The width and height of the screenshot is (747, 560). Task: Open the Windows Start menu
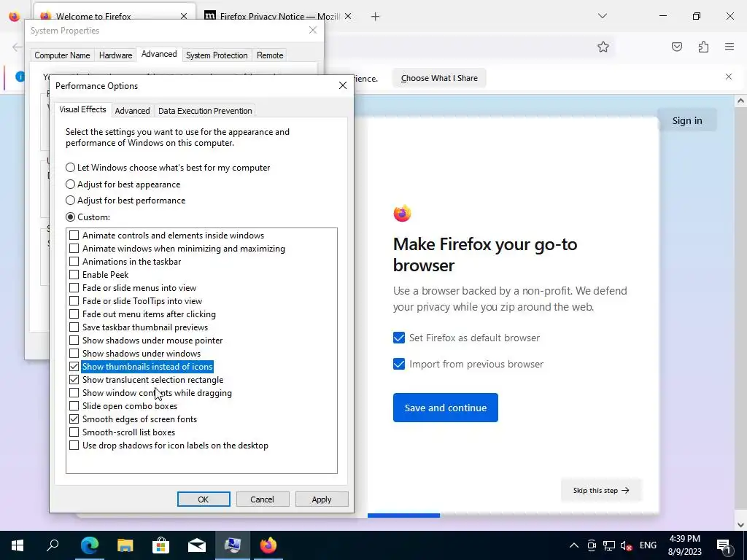point(18,545)
